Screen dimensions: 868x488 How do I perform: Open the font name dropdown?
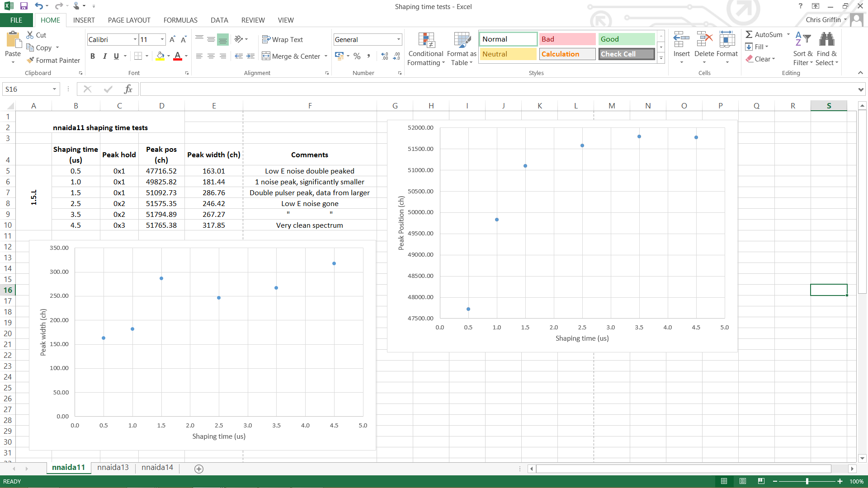click(x=135, y=40)
